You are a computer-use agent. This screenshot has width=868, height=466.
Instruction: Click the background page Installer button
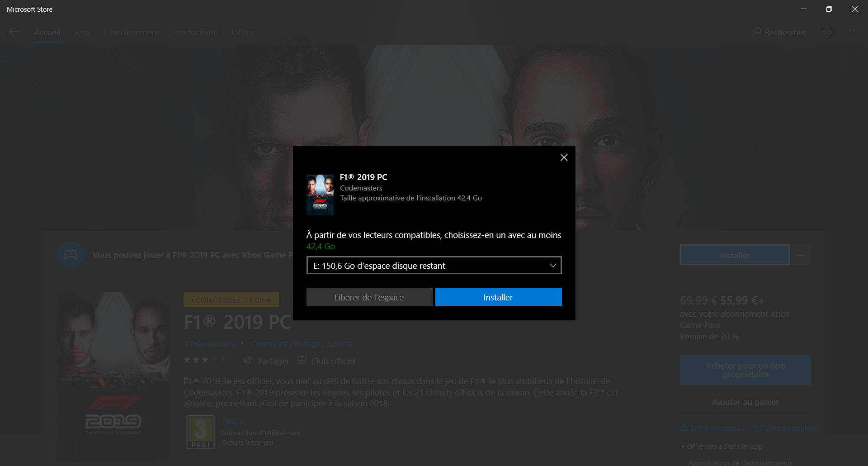(x=735, y=255)
